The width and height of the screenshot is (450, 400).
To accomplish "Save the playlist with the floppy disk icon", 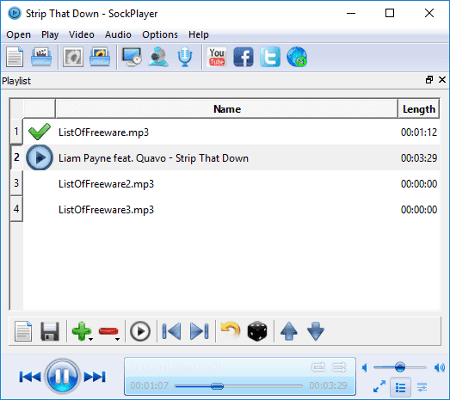I will point(50,331).
